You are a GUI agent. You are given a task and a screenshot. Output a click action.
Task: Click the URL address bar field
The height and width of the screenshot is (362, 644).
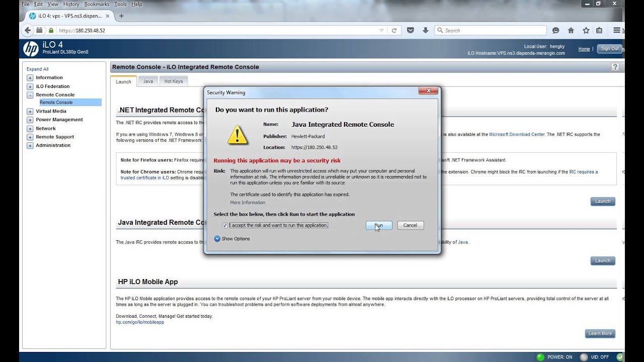coord(217,30)
